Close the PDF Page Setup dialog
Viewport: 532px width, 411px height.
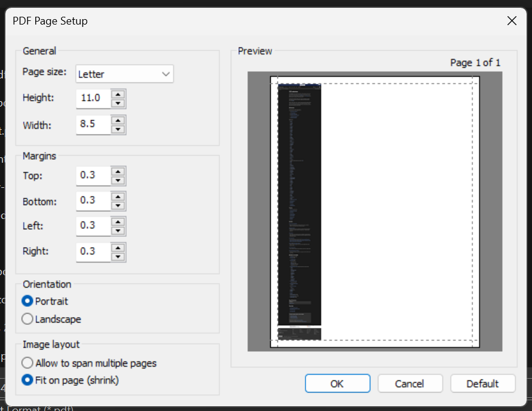click(x=512, y=20)
